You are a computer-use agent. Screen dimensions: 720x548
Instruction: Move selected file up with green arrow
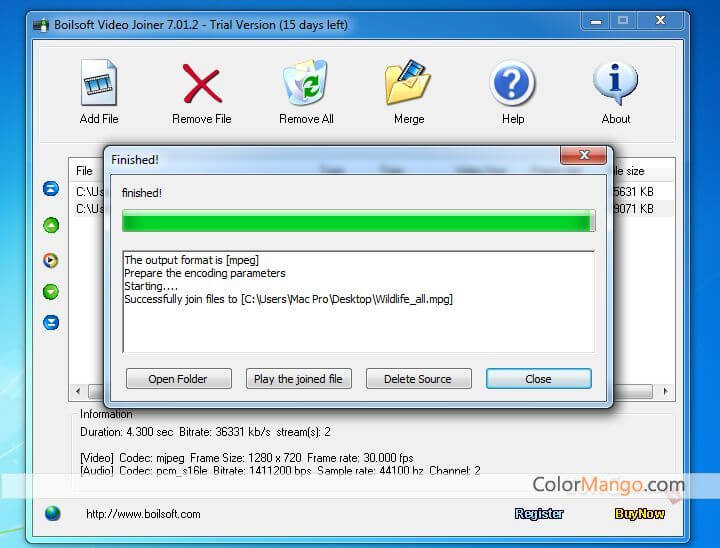51,225
